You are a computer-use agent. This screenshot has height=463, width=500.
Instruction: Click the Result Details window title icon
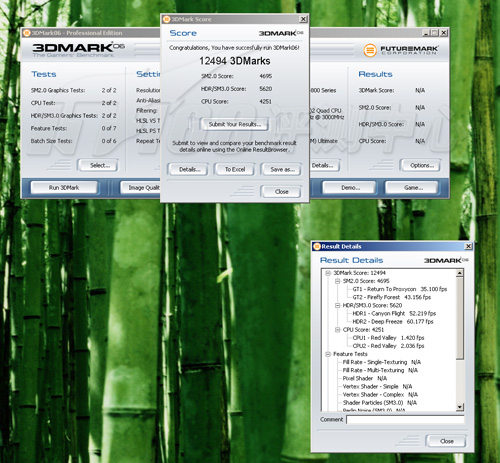click(317, 246)
